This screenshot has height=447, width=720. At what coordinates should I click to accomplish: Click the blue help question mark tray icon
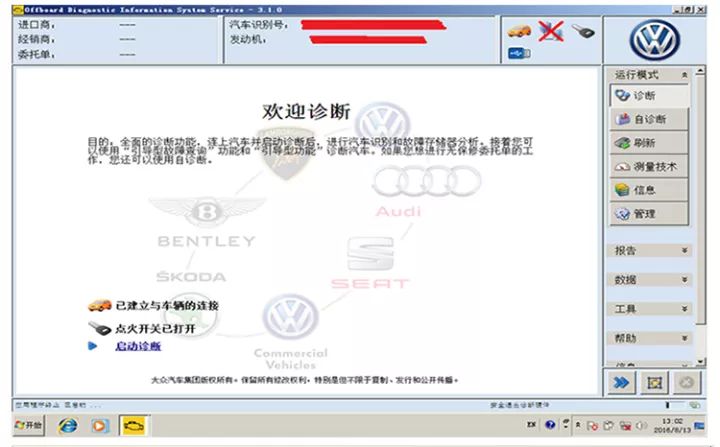coord(550,425)
